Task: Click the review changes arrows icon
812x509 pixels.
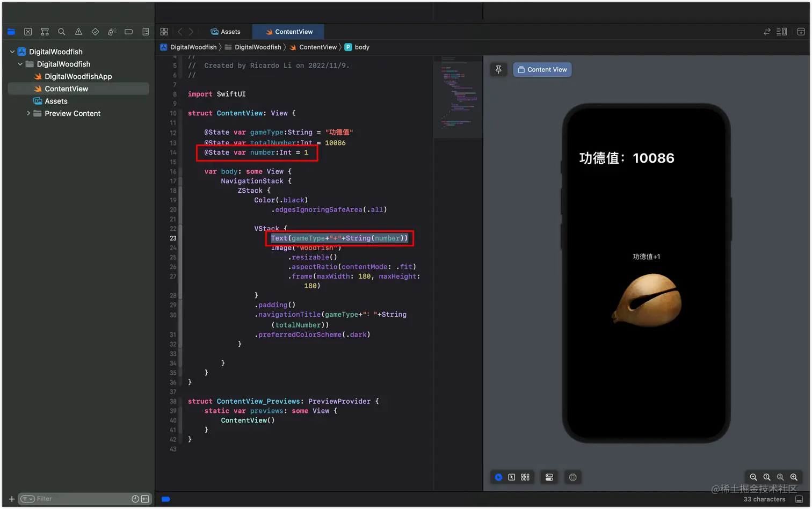Action: (767, 32)
